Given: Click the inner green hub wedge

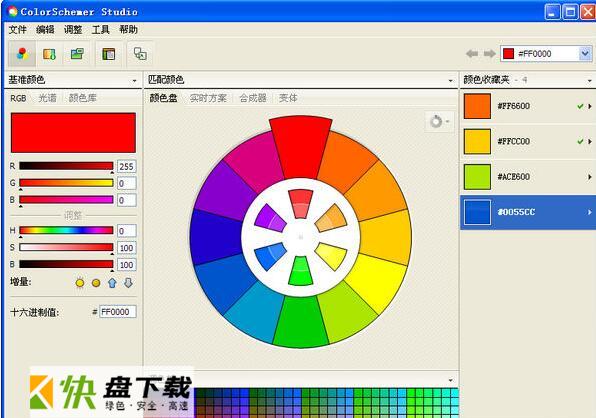Looking at the screenshot, I should click(x=300, y=271).
